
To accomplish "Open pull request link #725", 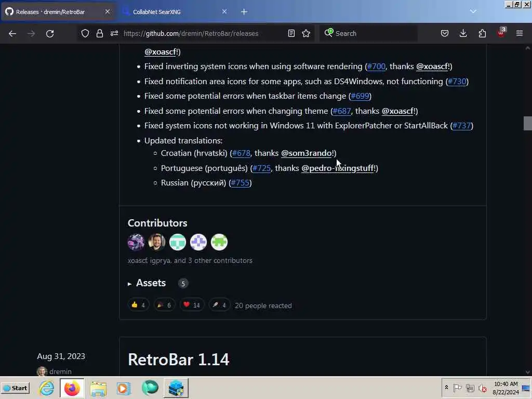I will point(262,168).
